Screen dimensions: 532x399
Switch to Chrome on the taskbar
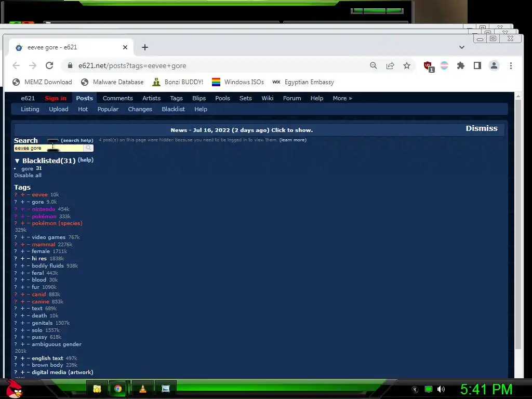tap(118, 389)
